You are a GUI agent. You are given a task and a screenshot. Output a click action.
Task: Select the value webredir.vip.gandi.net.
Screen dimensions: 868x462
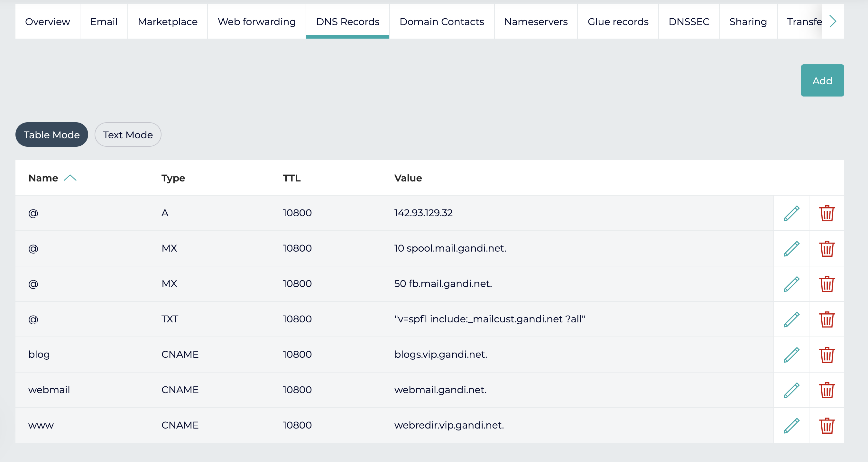tap(449, 425)
